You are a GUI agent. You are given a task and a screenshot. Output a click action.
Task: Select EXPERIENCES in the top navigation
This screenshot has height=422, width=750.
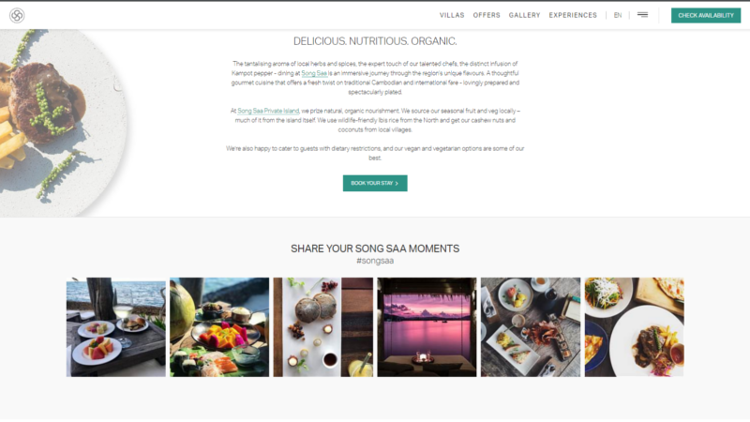click(573, 15)
